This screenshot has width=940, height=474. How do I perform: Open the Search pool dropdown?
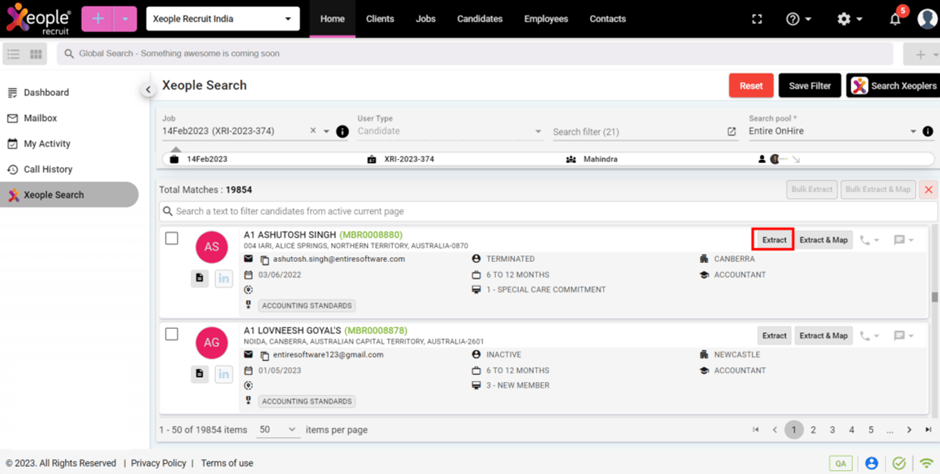(833, 131)
